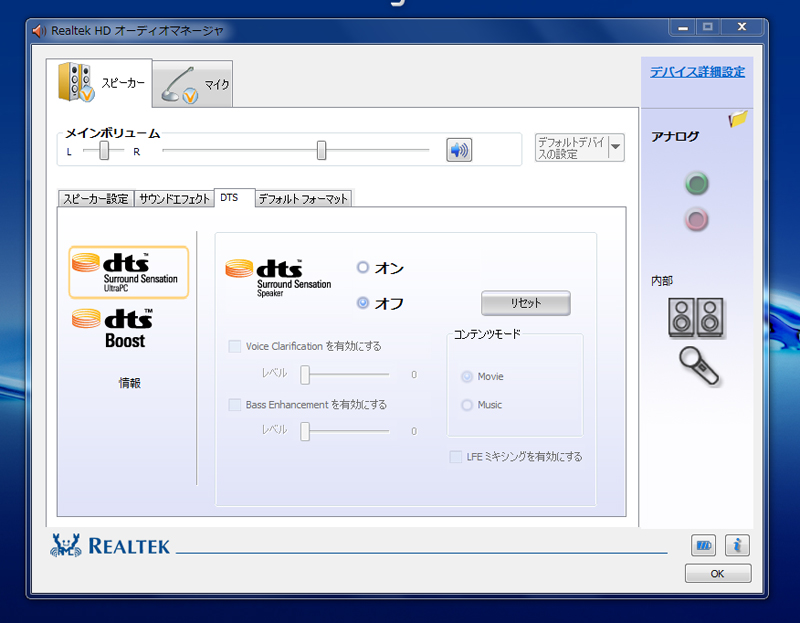Viewport: 800px width, 623px height.
Task: Switch to デフォルト フォーマット tab
Action: pyautogui.click(x=303, y=198)
